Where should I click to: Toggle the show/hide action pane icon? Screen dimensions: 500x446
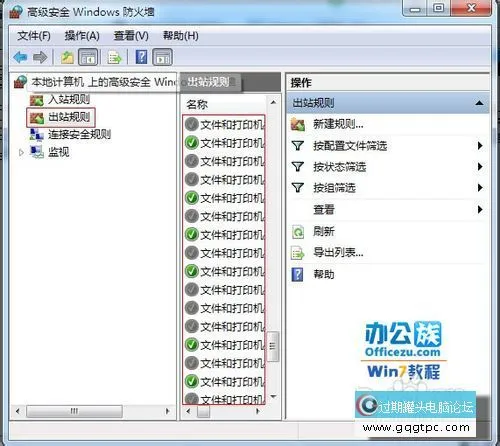point(162,57)
